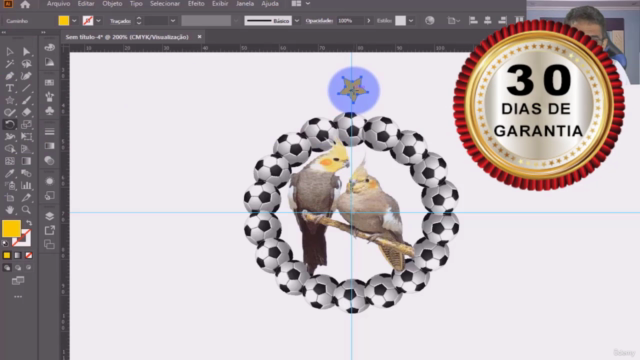Expand the Opacidade arrow
The height and width of the screenshot is (360, 640).
(x=369, y=21)
